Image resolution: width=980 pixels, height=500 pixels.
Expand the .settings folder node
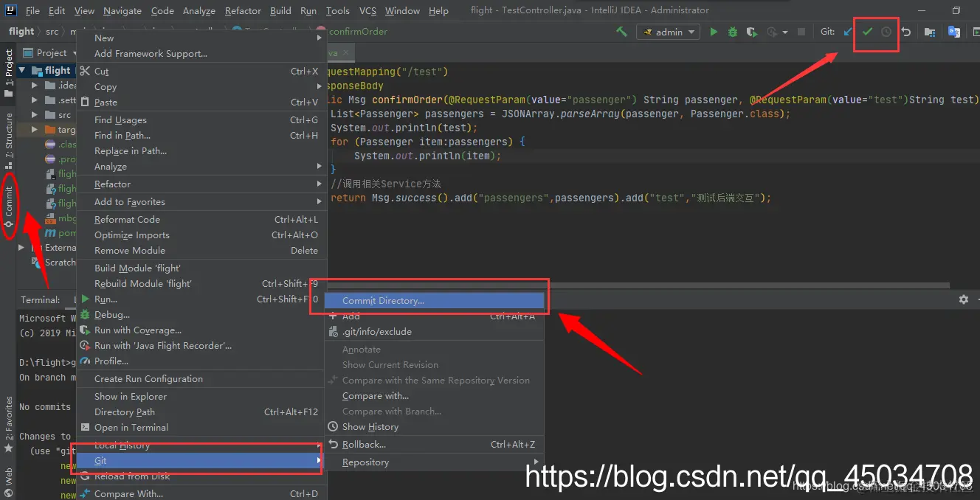[x=35, y=100]
